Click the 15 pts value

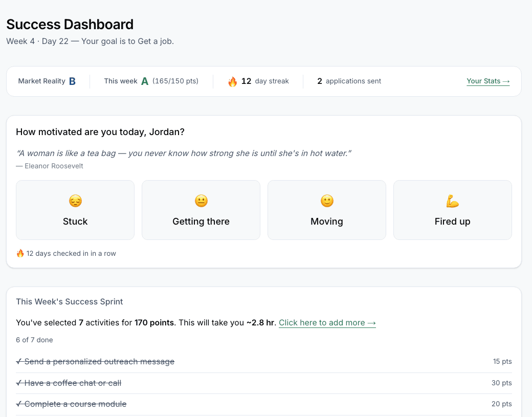[502, 362]
